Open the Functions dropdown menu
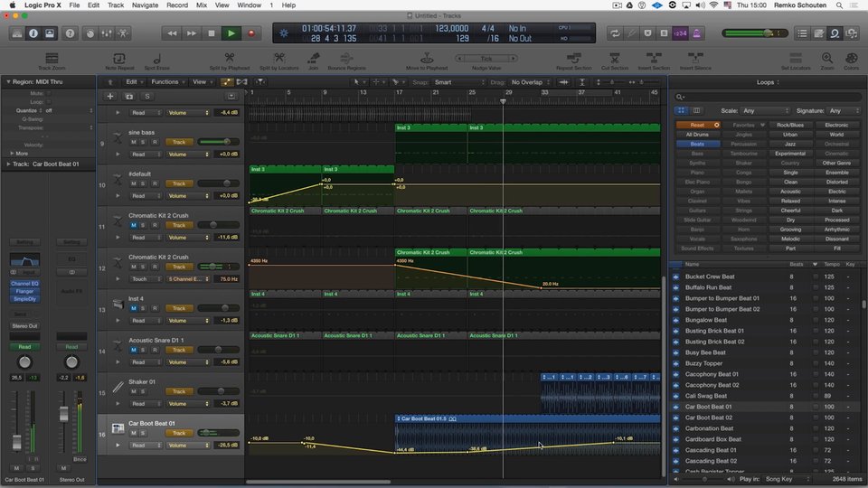868x488 pixels. 168,82
